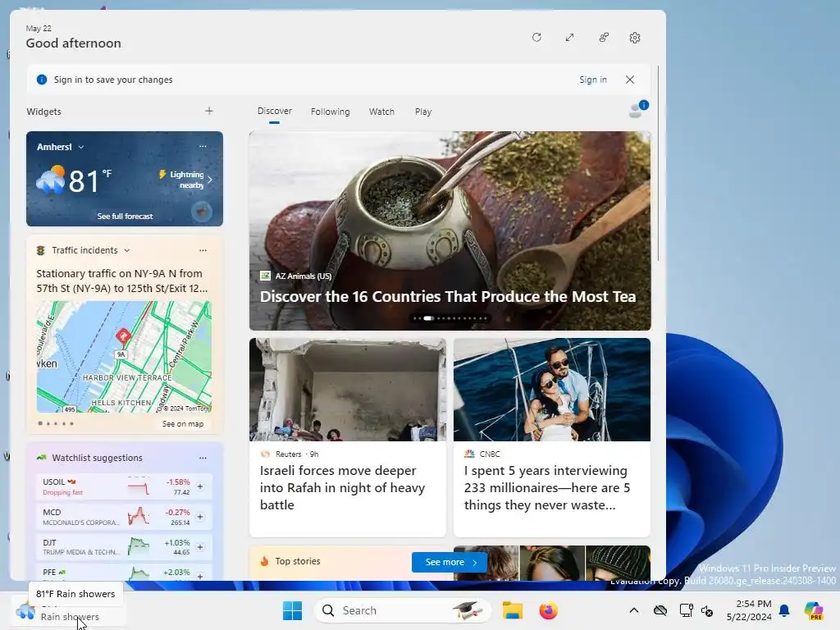Expand the Amherst location dropdown
Viewport: 840px width, 630px height.
81,147
